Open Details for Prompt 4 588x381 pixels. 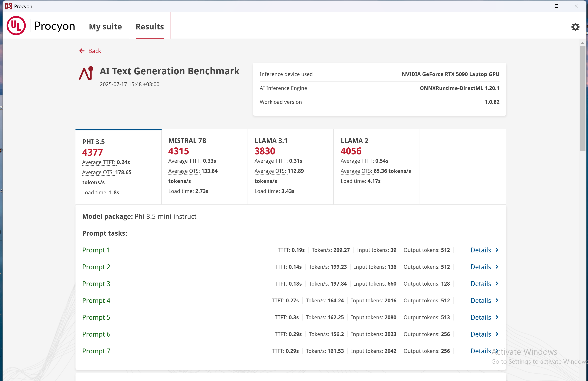pyautogui.click(x=480, y=300)
